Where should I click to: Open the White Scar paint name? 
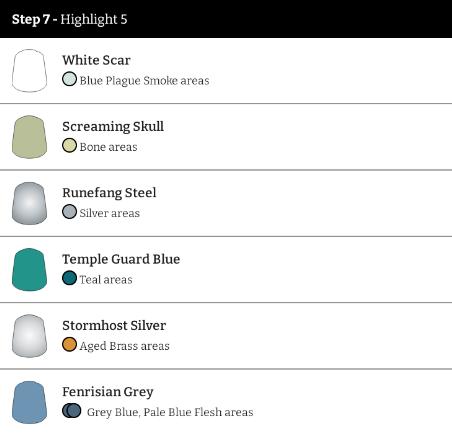[x=96, y=60]
